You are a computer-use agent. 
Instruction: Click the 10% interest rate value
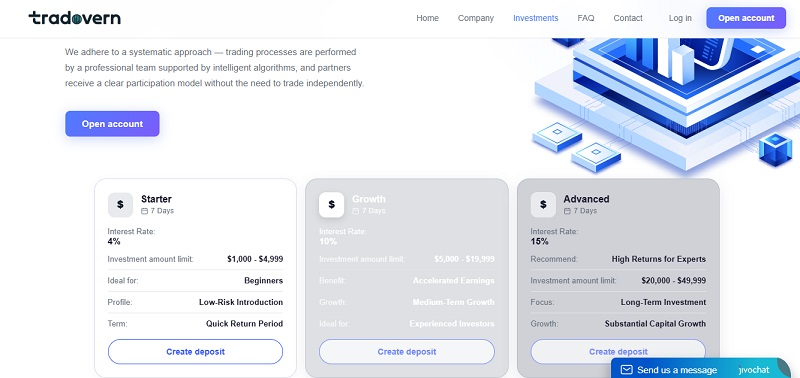coord(328,241)
